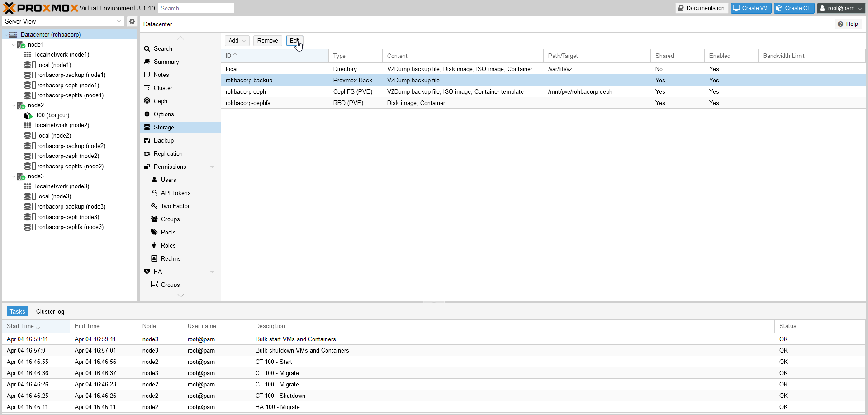
Task: Open the Roles menu item
Action: (x=168, y=246)
